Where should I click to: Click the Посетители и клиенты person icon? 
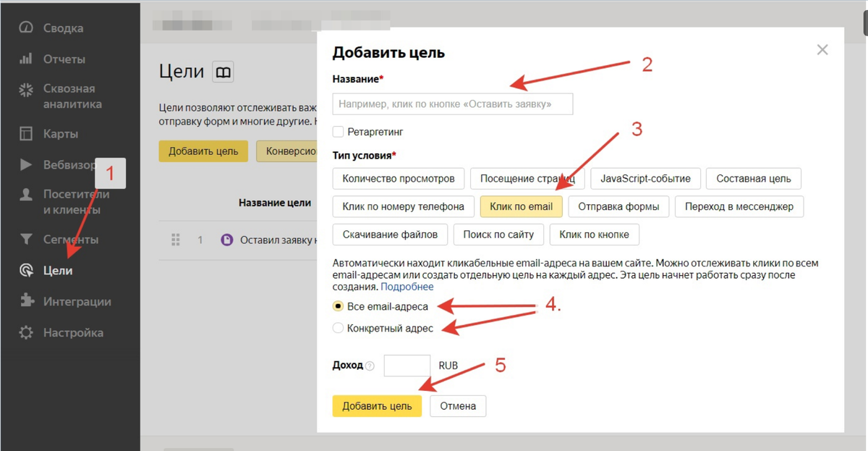coord(26,195)
